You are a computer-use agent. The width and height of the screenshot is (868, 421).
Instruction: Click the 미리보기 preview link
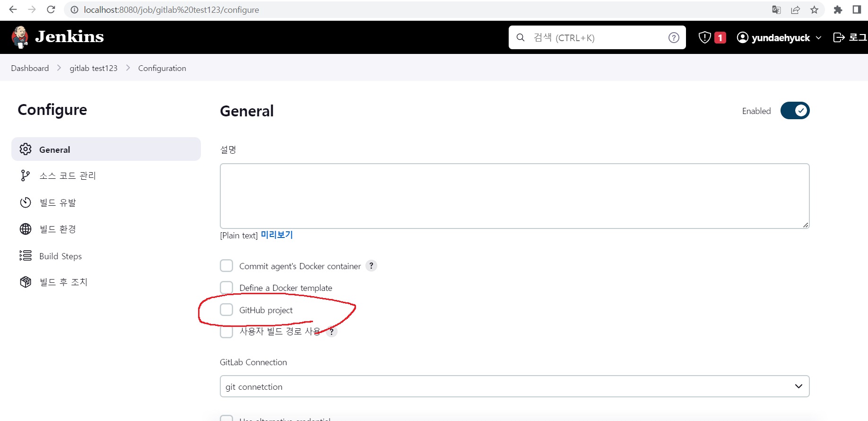[x=277, y=235]
